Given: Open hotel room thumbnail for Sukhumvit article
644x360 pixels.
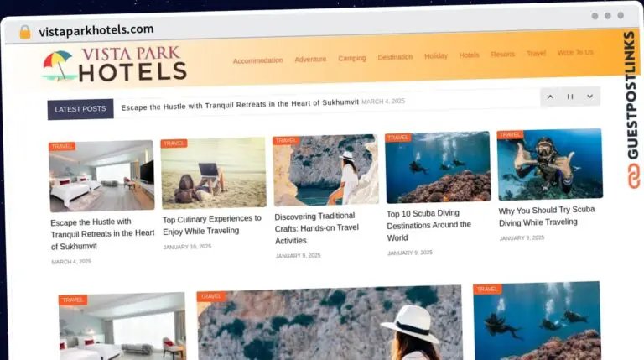Looking at the screenshot, I should 101,176.
